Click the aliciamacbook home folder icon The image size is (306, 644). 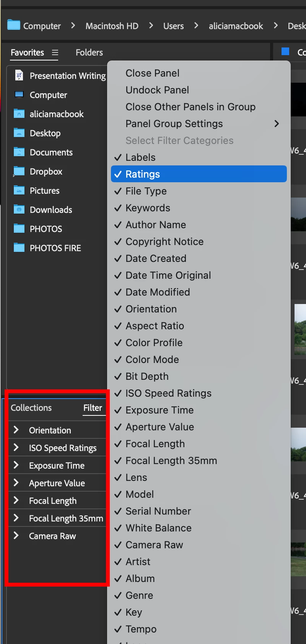(x=19, y=114)
